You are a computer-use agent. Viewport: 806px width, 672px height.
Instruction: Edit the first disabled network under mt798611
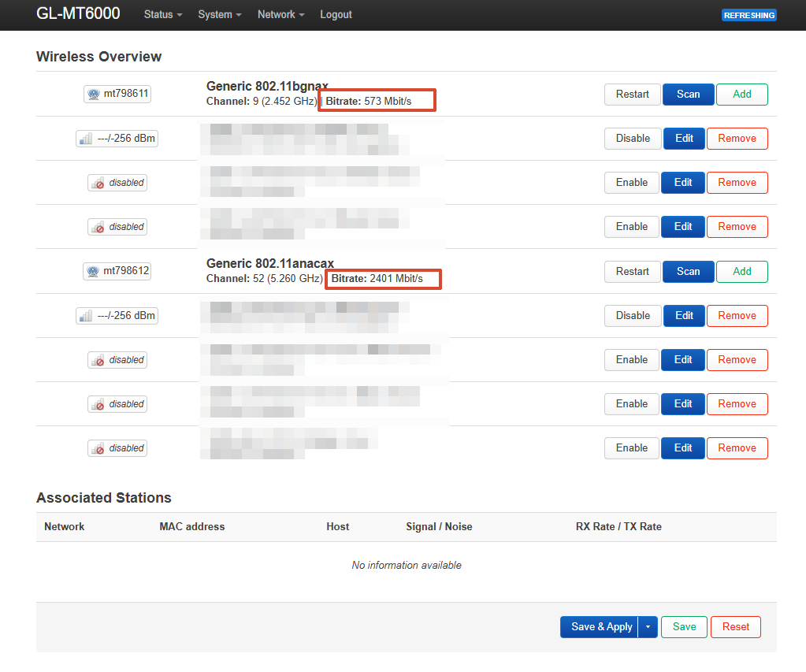(x=682, y=183)
